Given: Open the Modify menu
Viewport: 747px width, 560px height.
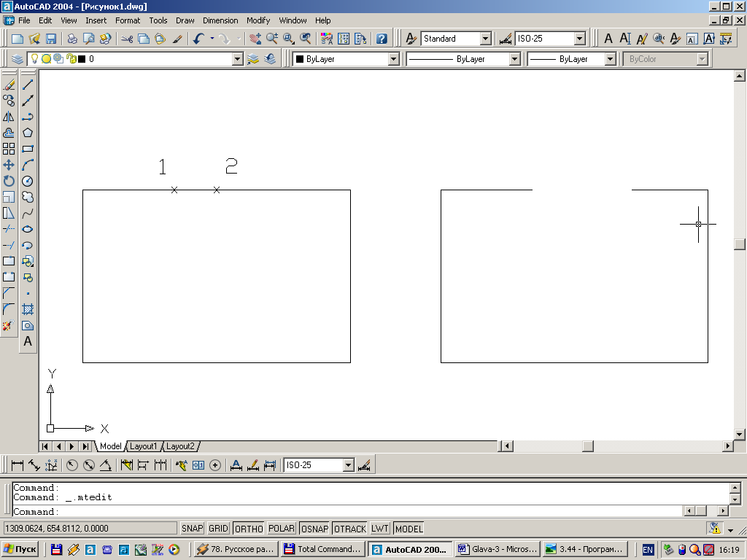Looking at the screenshot, I should (258, 20).
